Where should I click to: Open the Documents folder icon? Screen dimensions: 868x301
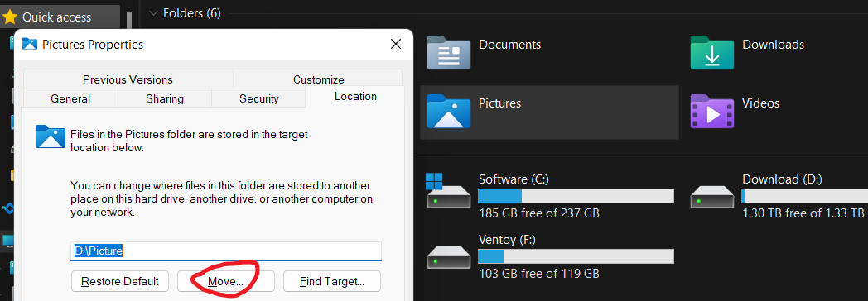(449, 52)
